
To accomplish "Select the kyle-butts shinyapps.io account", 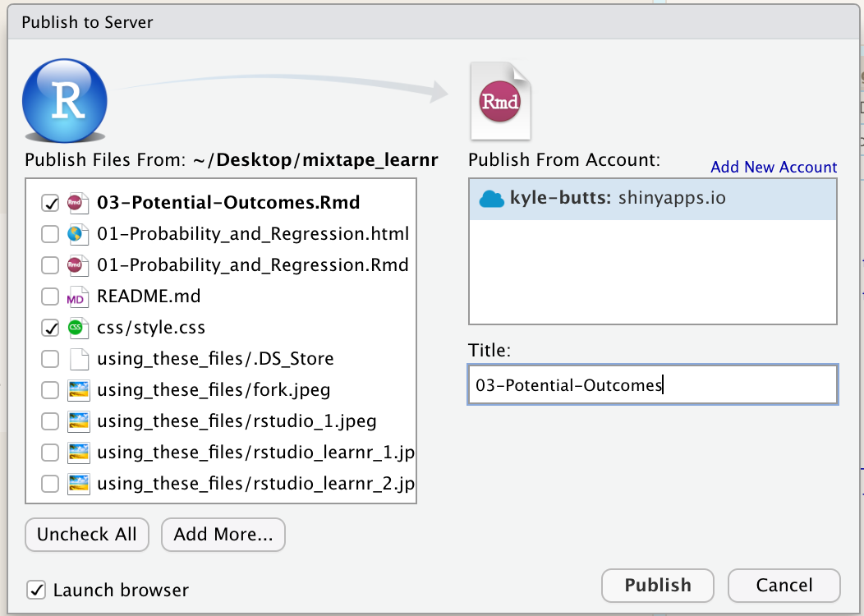I will (652, 199).
